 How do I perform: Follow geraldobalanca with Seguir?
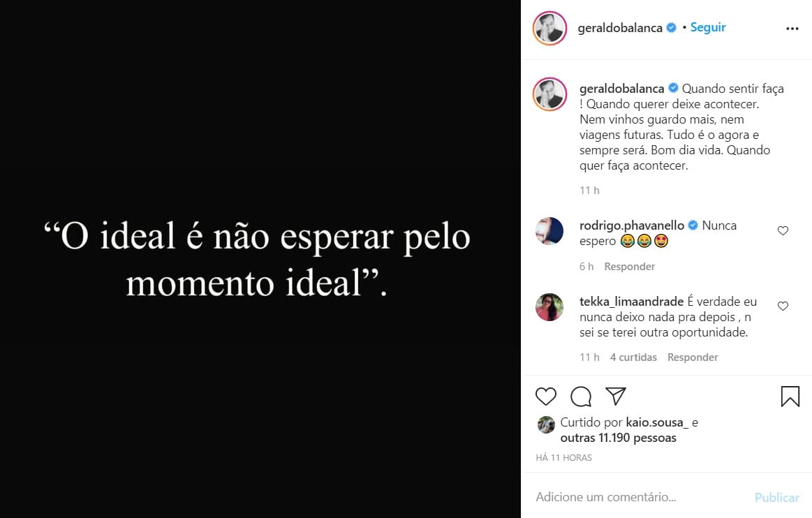point(708,27)
